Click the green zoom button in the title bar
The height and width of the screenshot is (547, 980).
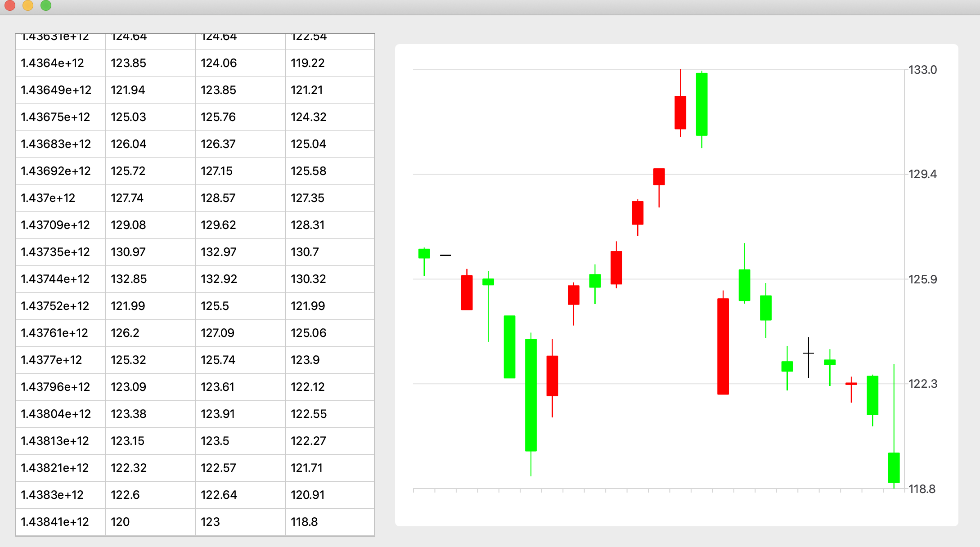coord(45,6)
